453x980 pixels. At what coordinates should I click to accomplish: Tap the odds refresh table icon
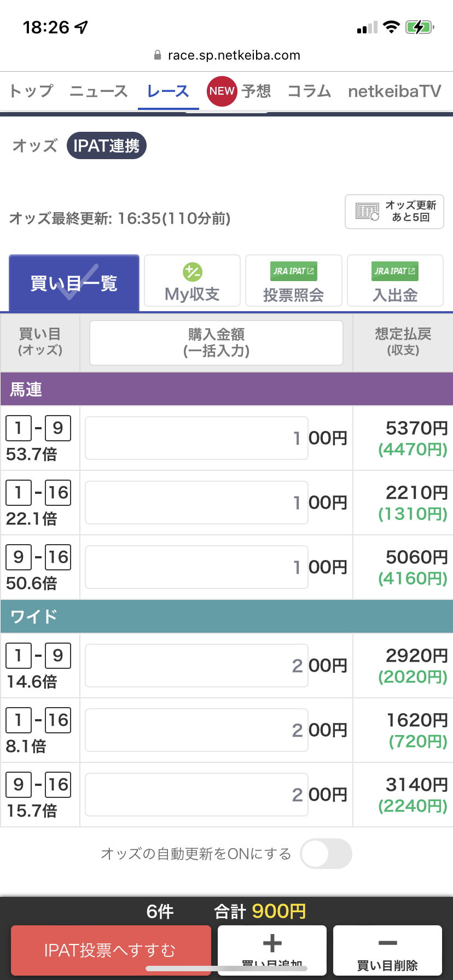click(x=367, y=212)
